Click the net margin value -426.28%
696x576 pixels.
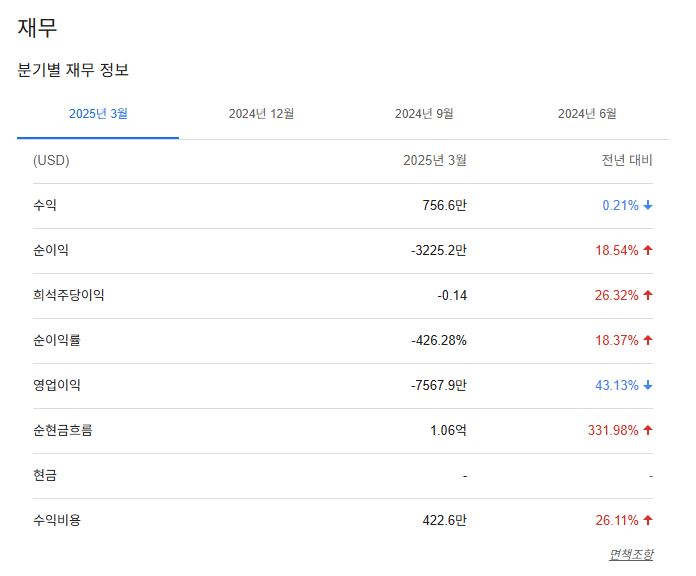pyautogui.click(x=439, y=340)
